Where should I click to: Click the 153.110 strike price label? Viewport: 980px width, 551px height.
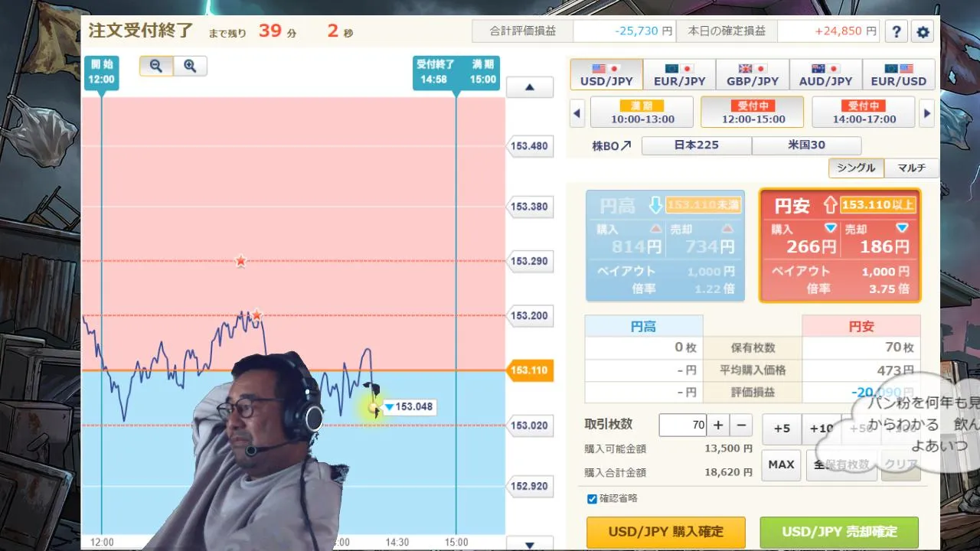coord(529,370)
